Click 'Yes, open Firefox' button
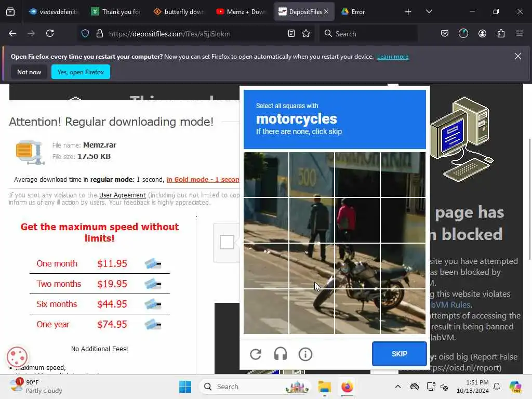 pyautogui.click(x=81, y=72)
